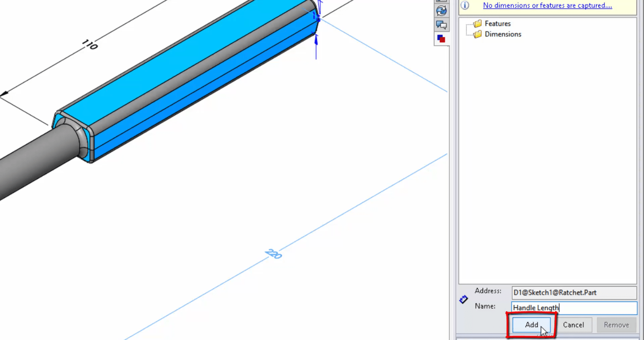Image resolution: width=644 pixels, height=340 pixels.
Task: Click the info icon beside the captured message
Action: 465,5
